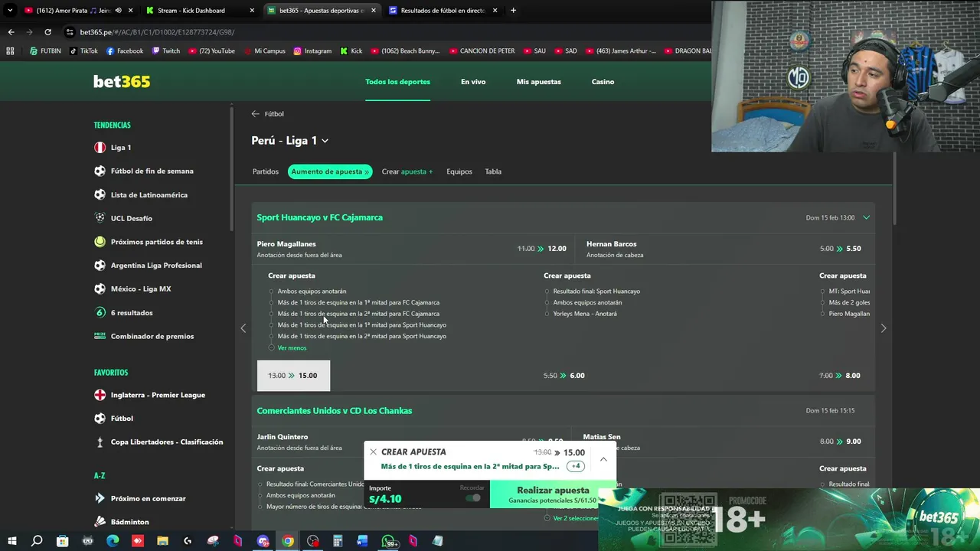Open the TikTok bookmark

coord(83,51)
